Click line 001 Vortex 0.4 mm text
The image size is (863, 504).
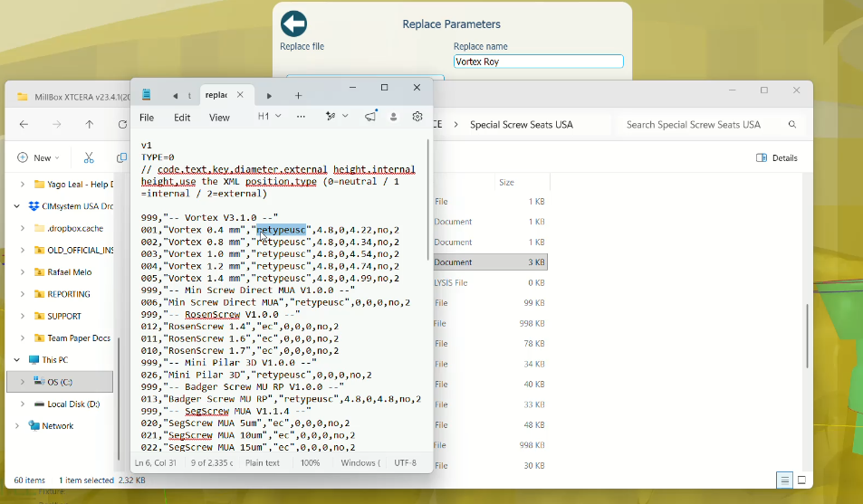(270, 230)
